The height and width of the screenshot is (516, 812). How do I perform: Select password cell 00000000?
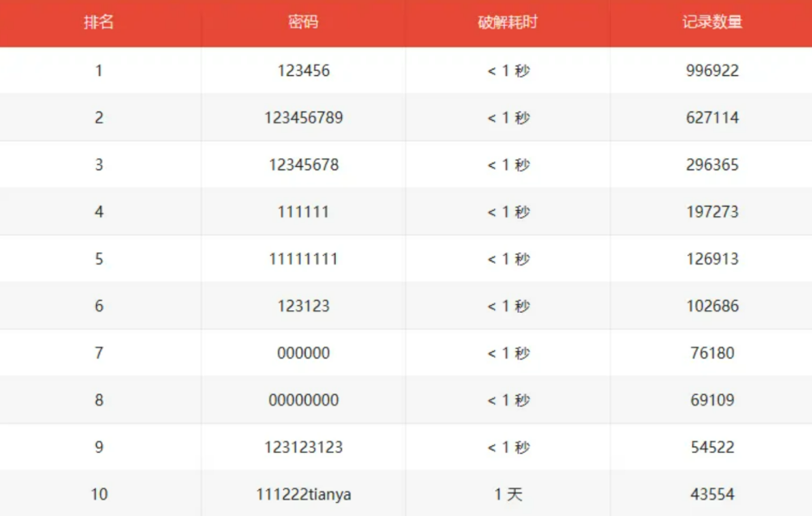pos(303,400)
